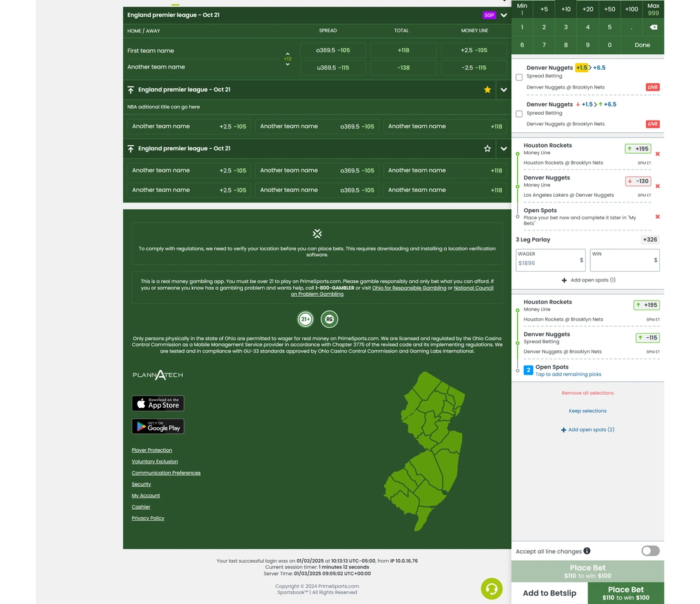Click the -115 Denver Nuggets odds box
The height and width of the screenshot is (604, 700).
(647, 337)
